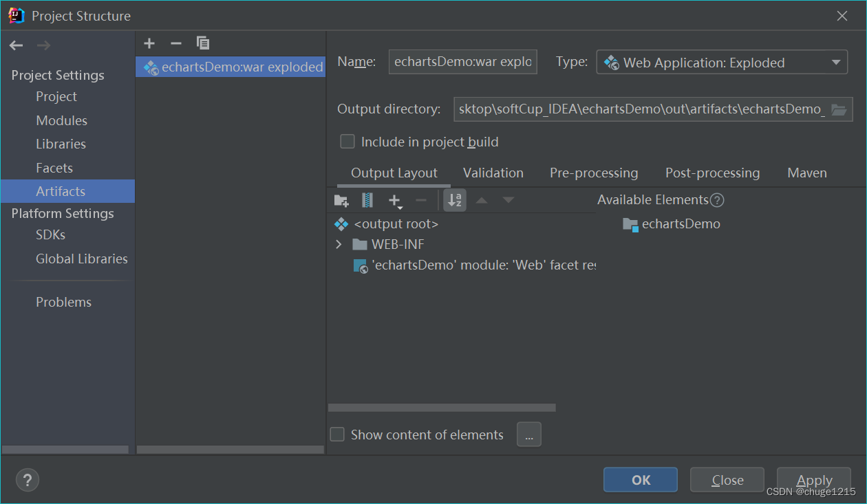Switch to Pre-processing tab
This screenshot has height=504, width=867.
point(594,173)
